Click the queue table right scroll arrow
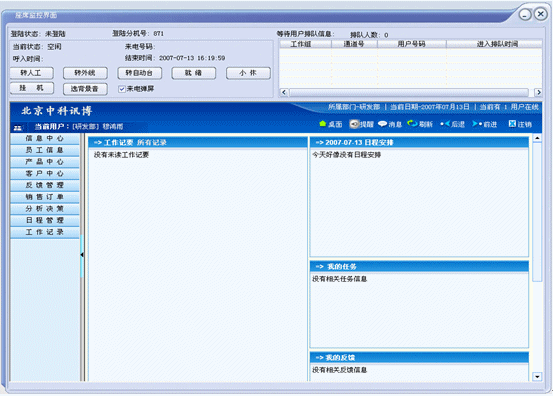The height and width of the screenshot is (396, 553). click(538, 92)
